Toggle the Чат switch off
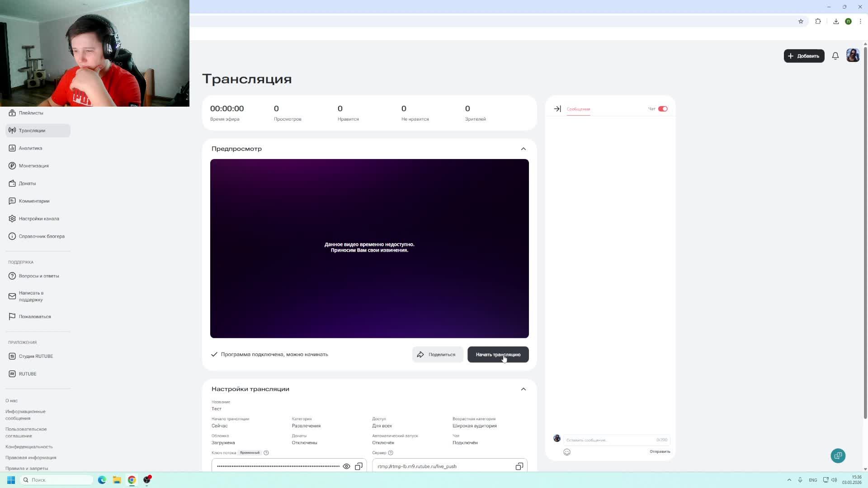The width and height of the screenshot is (868, 488). (663, 109)
